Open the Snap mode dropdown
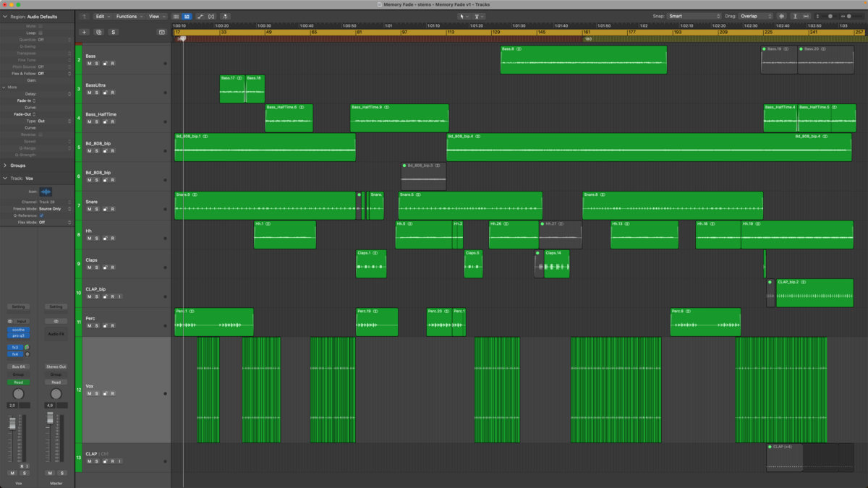The height and width of the screenshot is (488, 868). pos(694,16)
